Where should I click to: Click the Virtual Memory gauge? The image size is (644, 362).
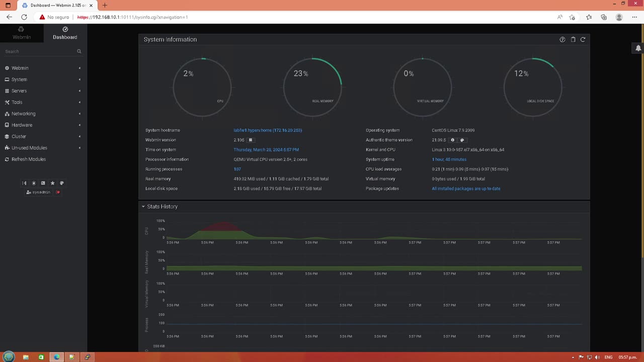[423, 87]
